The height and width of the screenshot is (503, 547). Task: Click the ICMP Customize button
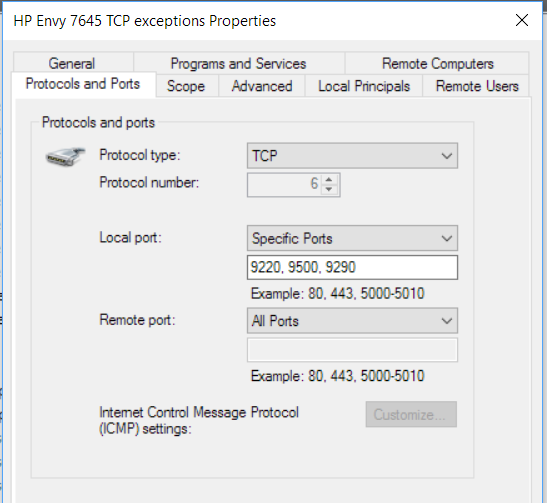(x=411, y=414)
